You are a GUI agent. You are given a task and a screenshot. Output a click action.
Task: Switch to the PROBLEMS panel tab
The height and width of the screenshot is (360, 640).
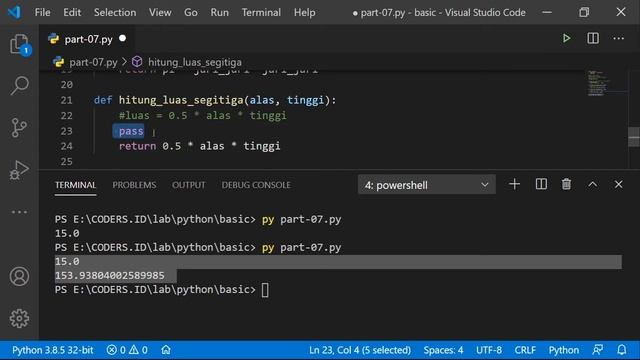tap(134, 185)
